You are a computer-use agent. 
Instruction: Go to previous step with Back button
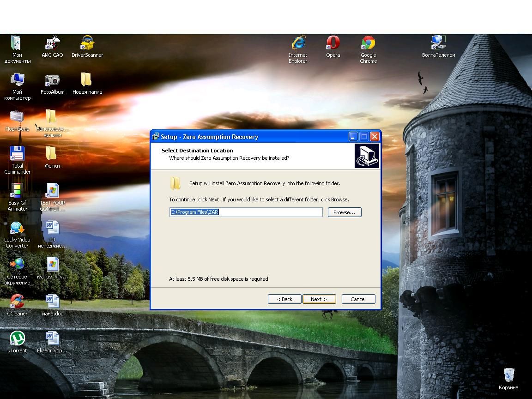pos(284,299)
